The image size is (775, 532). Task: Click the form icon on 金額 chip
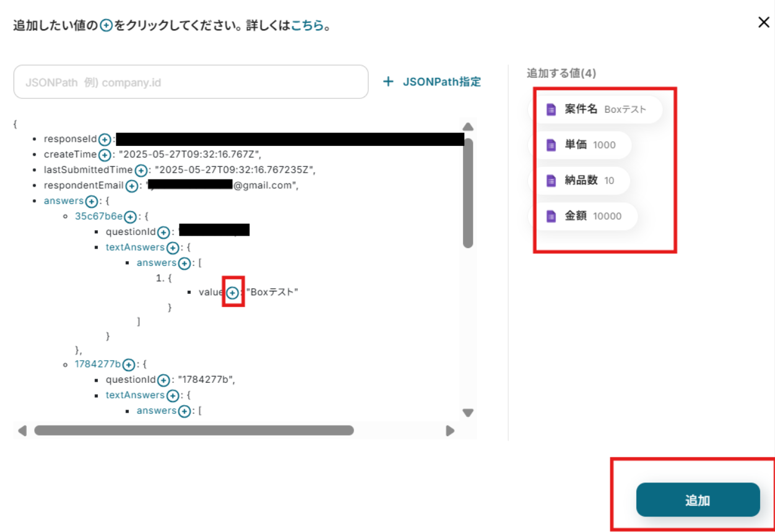(551, 217)
